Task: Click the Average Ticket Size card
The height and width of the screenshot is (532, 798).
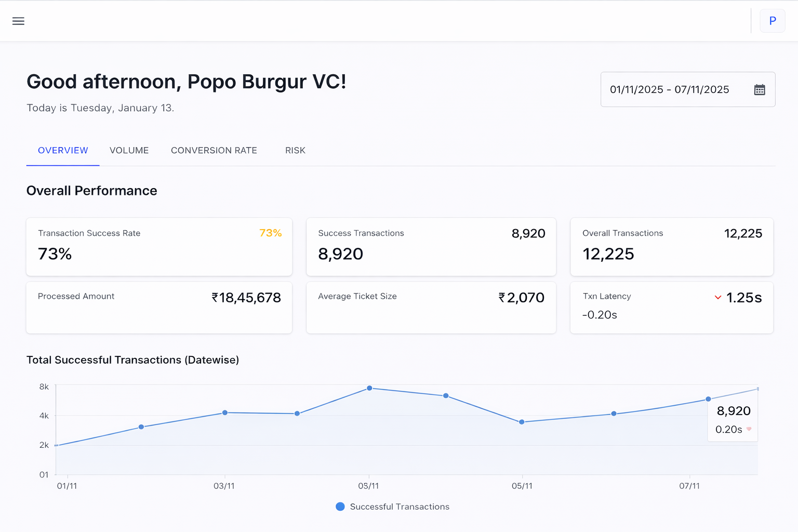Action: [431, 308]
